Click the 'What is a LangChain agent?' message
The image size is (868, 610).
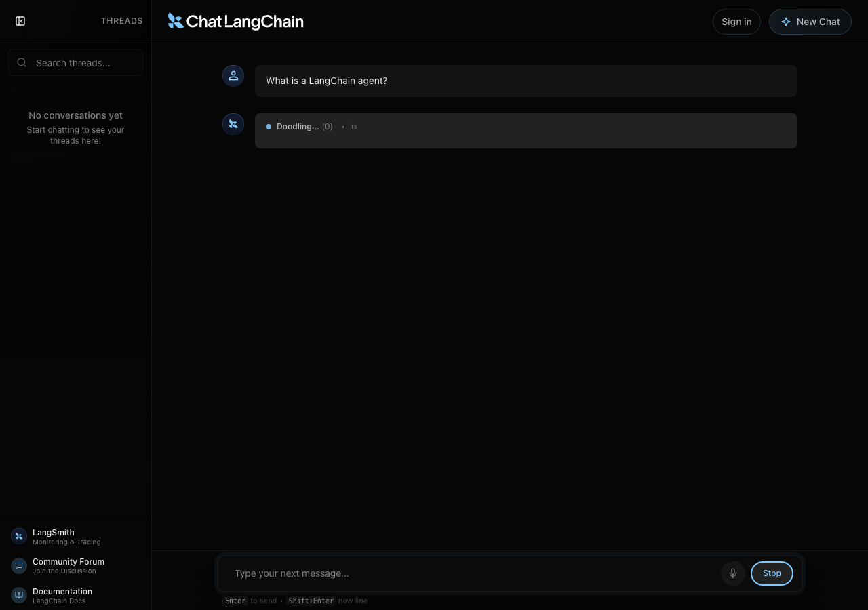pyautogui.click(x=526, y=81)
